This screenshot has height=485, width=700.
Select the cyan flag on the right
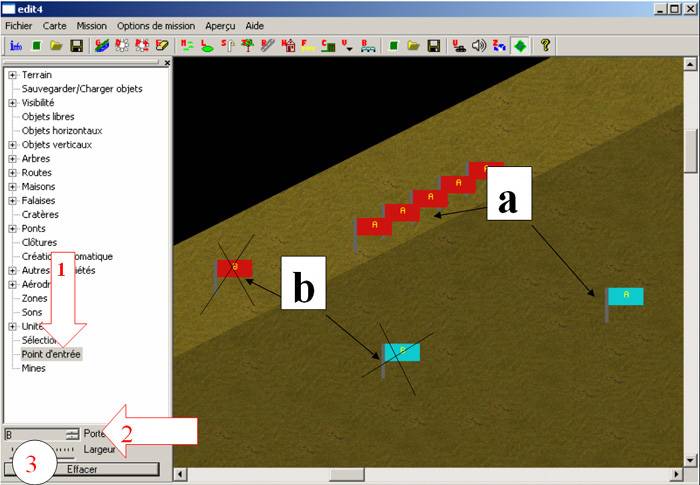coord(627,296)
